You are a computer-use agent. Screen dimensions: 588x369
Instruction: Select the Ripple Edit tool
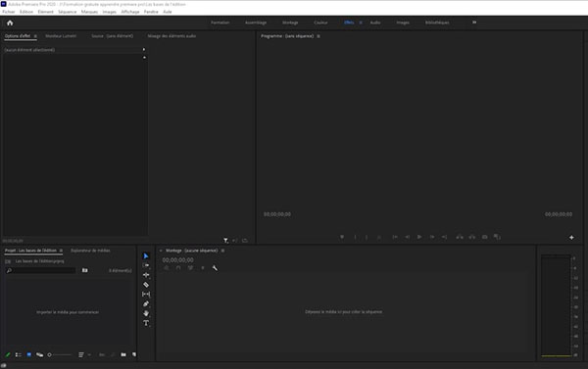(x=146, y=275)
